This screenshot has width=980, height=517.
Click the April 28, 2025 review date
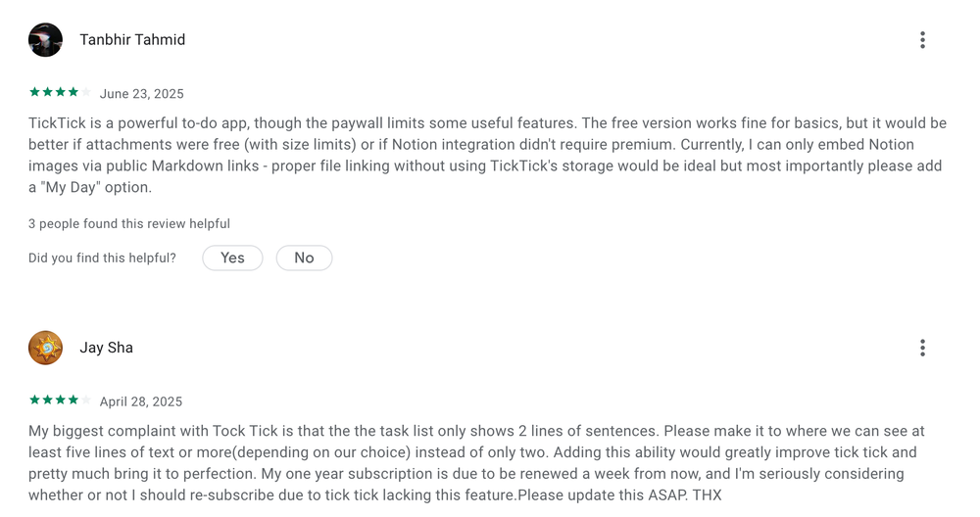coord(141,401)
